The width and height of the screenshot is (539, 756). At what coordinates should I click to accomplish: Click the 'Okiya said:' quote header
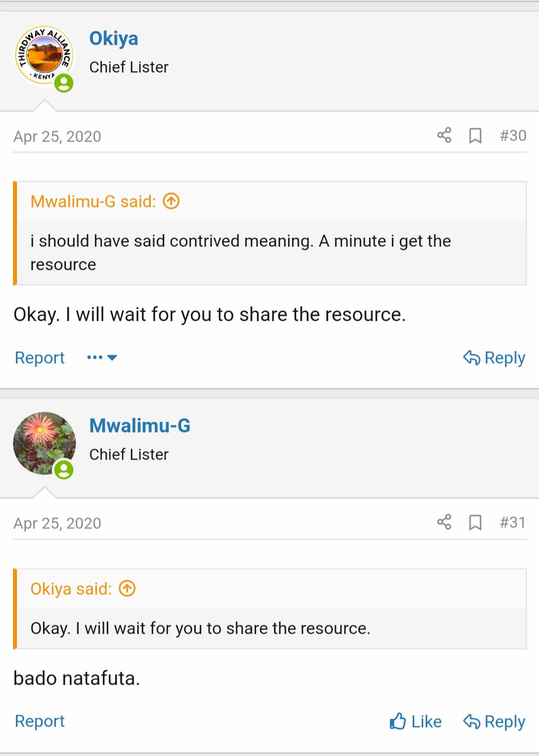coord(71,589)
